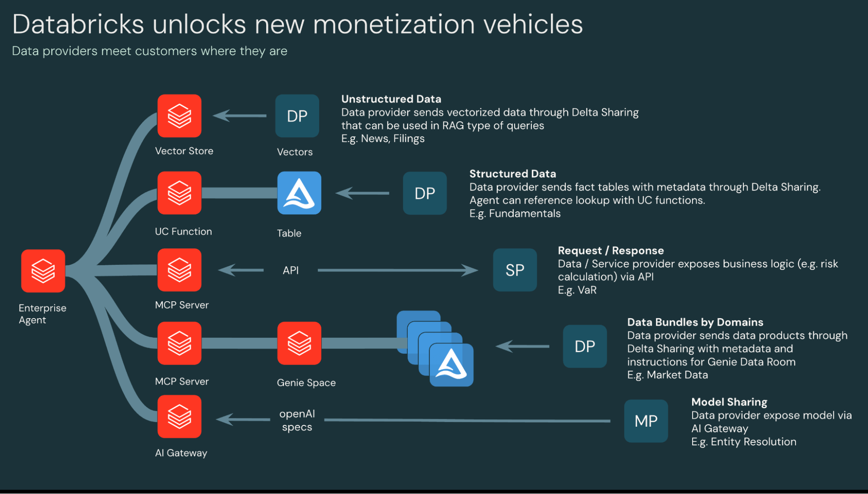Select the upper MCP Server icon

pos(179,270)
